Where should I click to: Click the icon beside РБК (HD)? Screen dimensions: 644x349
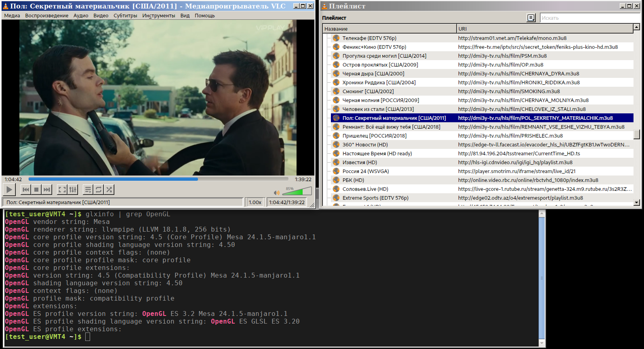point(336,180)
